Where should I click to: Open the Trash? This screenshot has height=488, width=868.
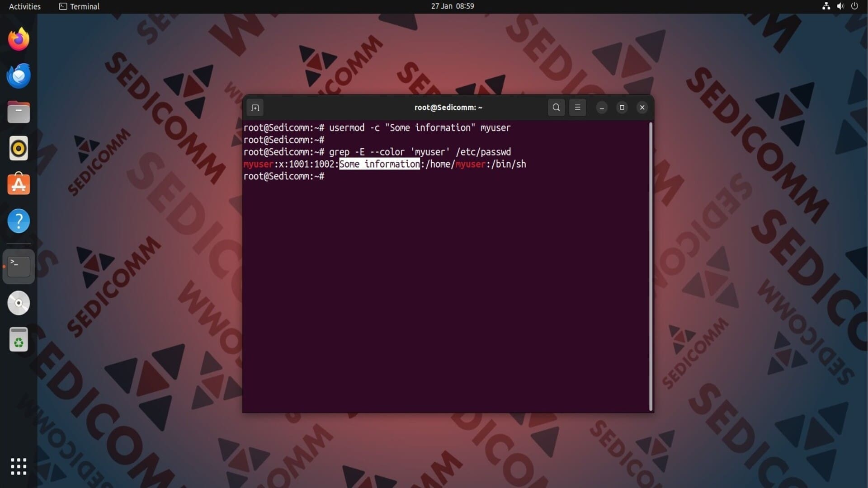coord(19,339)
